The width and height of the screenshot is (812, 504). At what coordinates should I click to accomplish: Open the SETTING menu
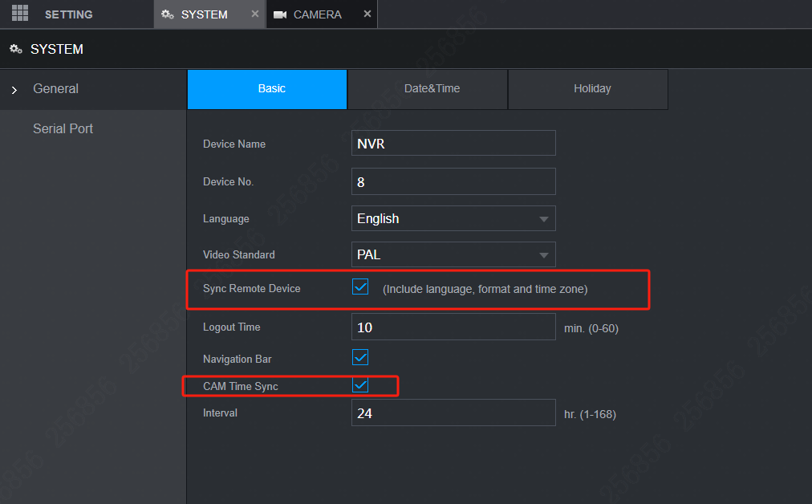tap(68, 14)
